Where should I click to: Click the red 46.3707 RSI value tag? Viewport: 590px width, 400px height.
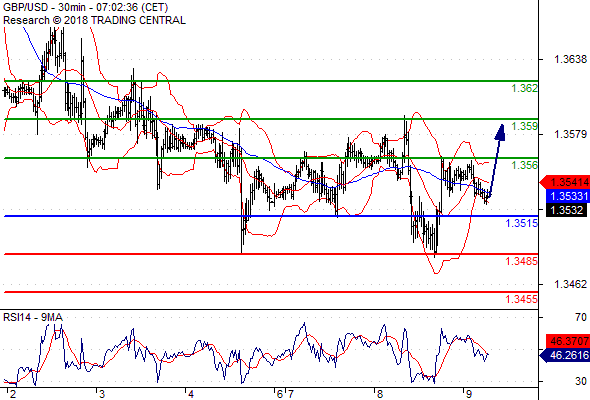click(x=568, y=341)
